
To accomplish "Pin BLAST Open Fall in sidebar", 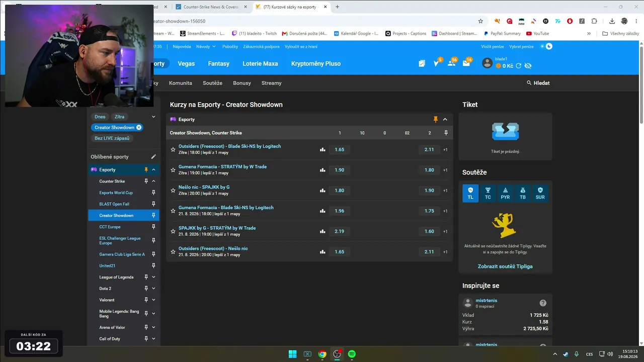I will pyautogui.click(x=153, y=204).
